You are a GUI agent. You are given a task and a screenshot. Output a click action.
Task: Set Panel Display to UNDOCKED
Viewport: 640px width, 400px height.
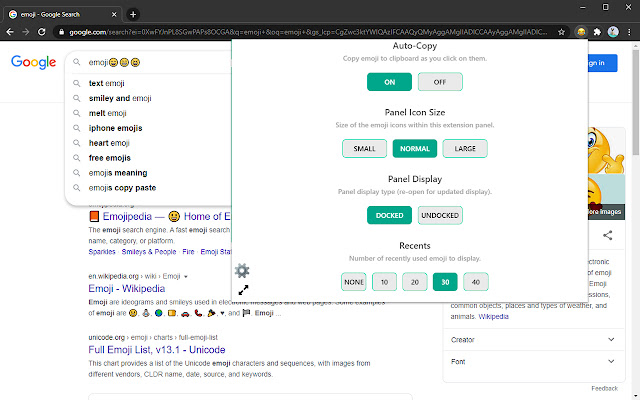[x=440, y=215]
